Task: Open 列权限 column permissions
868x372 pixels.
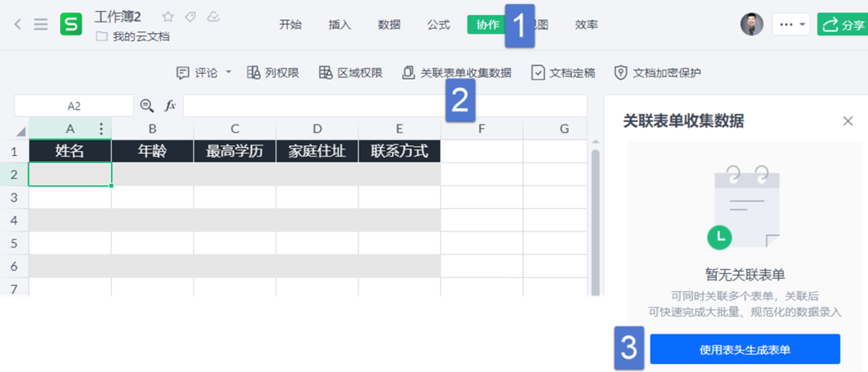Action: pyautogui.click(x=273, y=72)
